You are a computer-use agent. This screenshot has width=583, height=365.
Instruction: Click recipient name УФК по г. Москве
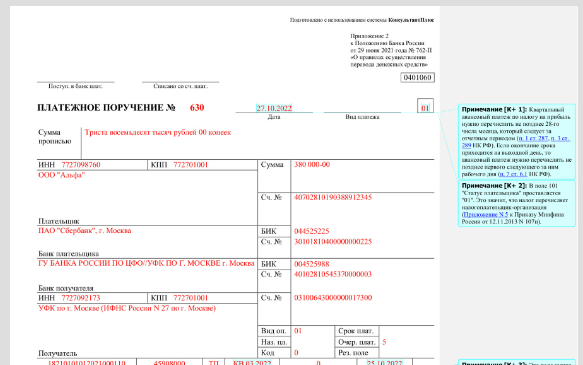[127, 308]
